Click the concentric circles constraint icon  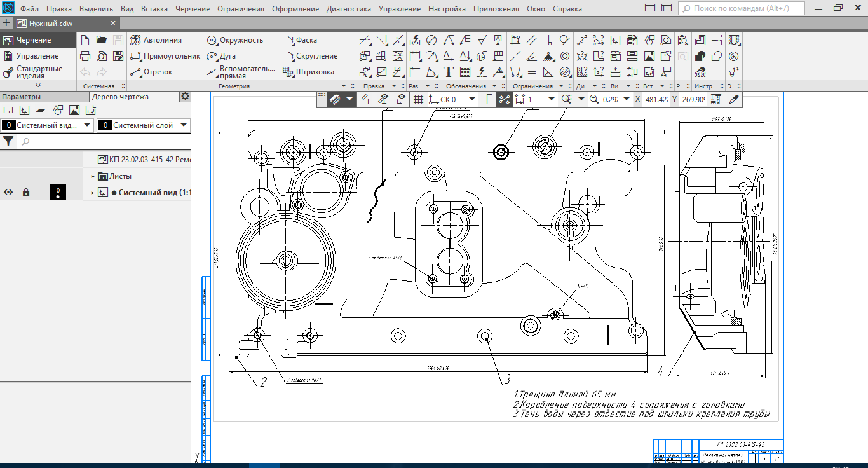pyautogui.click(x=565, y=56)
